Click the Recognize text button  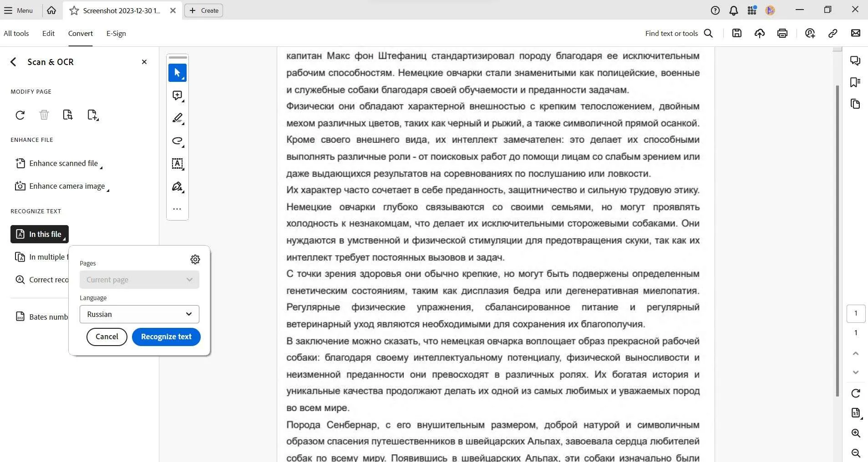coord(166,336)
